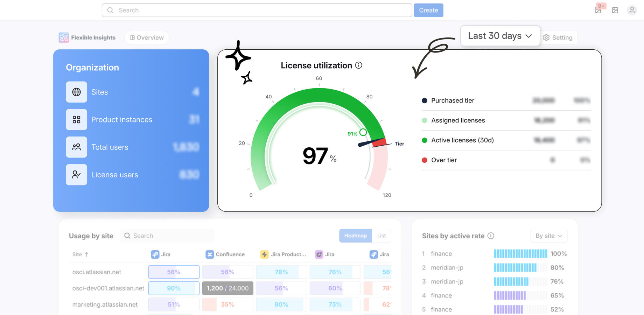Screen dimensions: 644x315
Task: Show info for License utilization
Action: (x=359, y=65)
